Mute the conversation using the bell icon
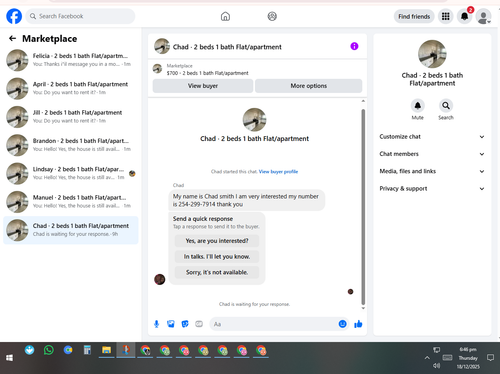Viewport: 500px width, 374px height. pyautogui.click(x=417, y=106)
